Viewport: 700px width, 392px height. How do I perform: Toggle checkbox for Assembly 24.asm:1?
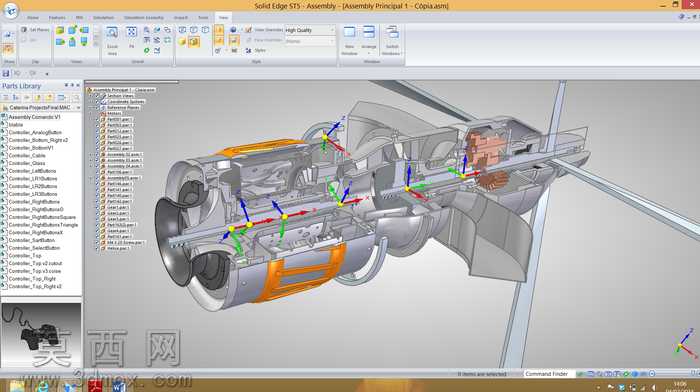[98, 166]
